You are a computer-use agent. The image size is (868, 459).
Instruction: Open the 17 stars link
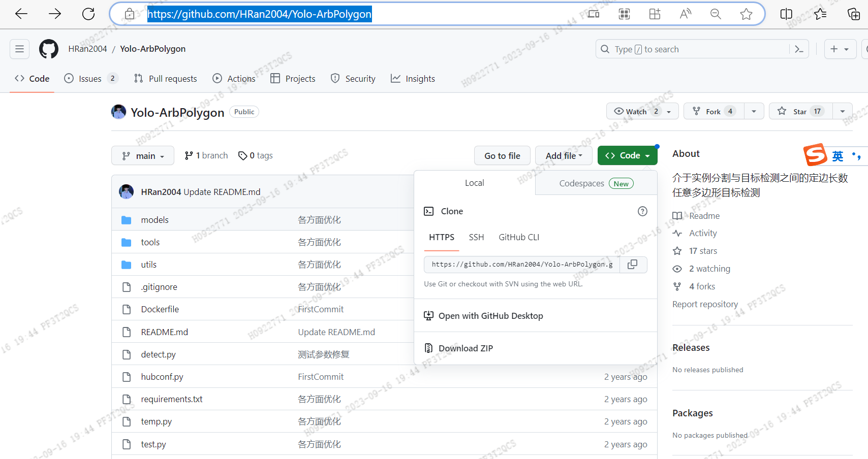coord(695,251)
